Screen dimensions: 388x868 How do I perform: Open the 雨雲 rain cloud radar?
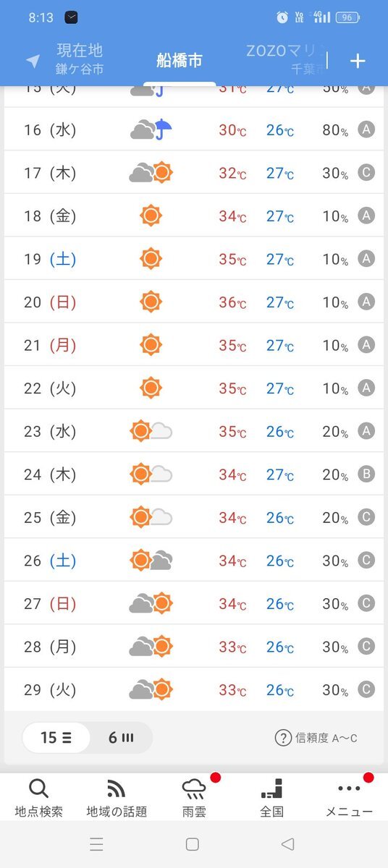coord(194,797)
